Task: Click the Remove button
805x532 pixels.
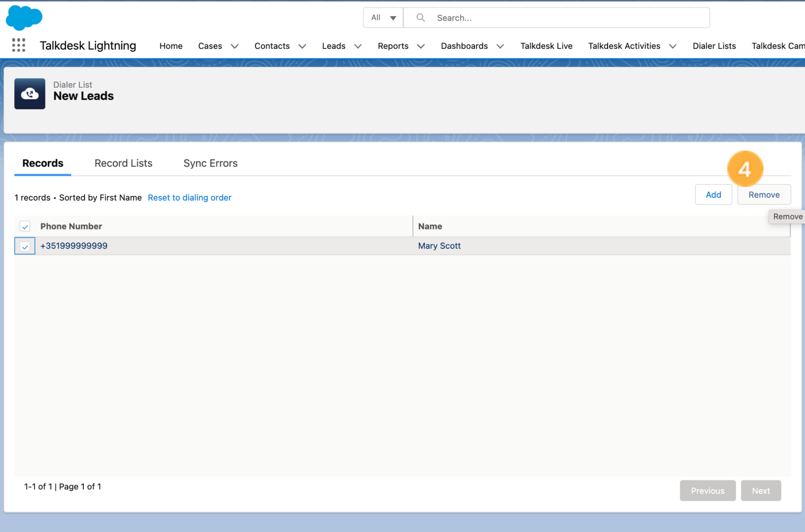Action: [x=764, y=194]
